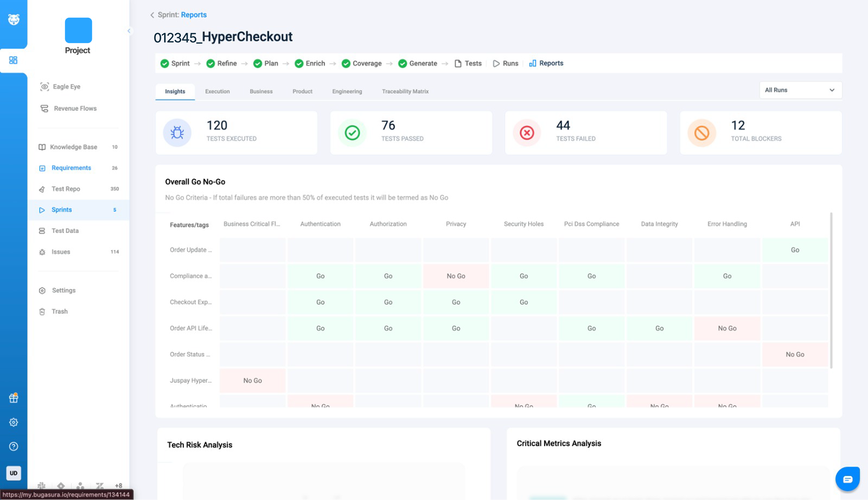Click the BugAsura tiger logo icon
The width and height of the screenshot is (868, 500).
[13, 19]
